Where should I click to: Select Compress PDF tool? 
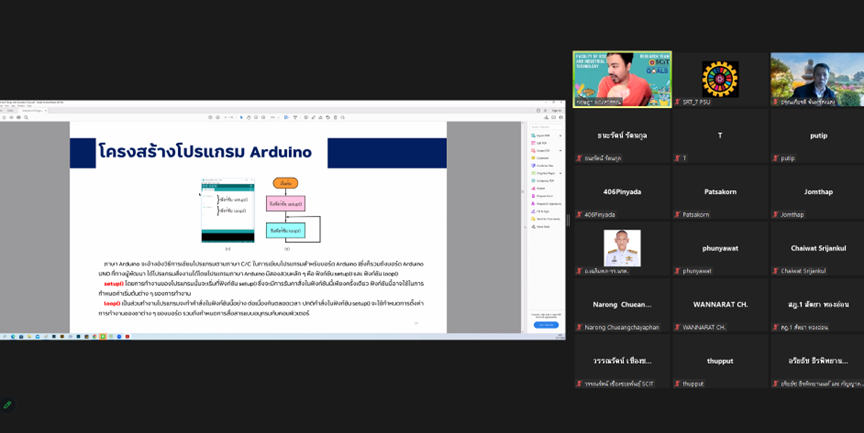click(543, 181)
